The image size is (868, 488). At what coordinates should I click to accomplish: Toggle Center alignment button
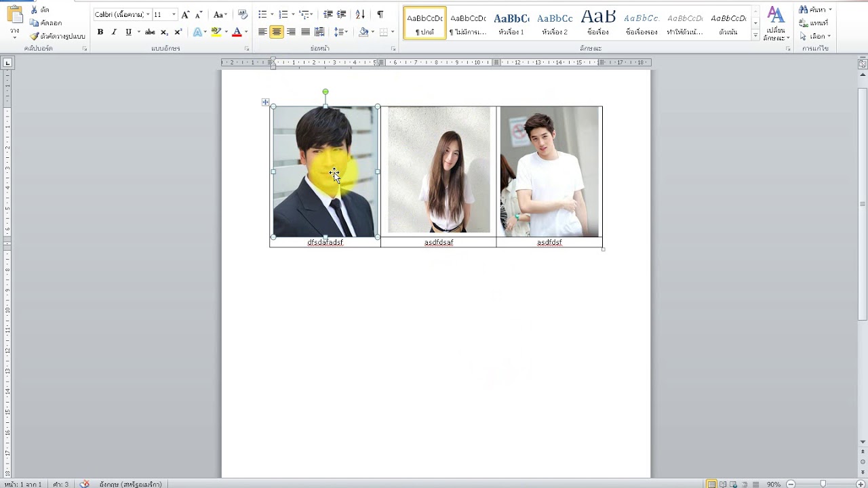277,32
